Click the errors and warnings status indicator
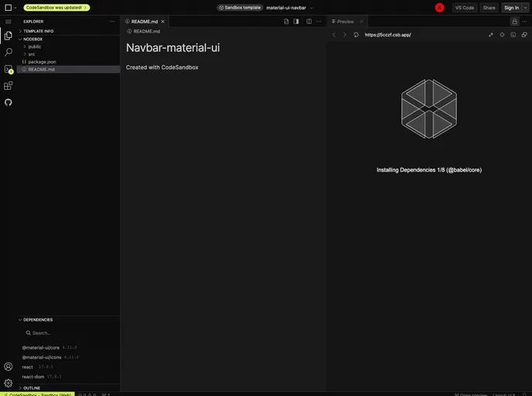The width and height of the screenshot is (532, 396). click(x=87, y=394)
